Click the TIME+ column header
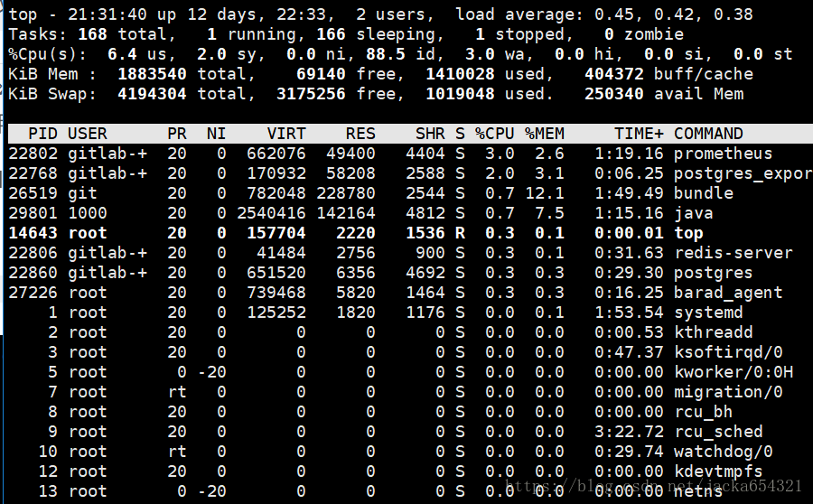Image resolution: width=813 pixels, height=504 pixels. [x=639, y=134]
